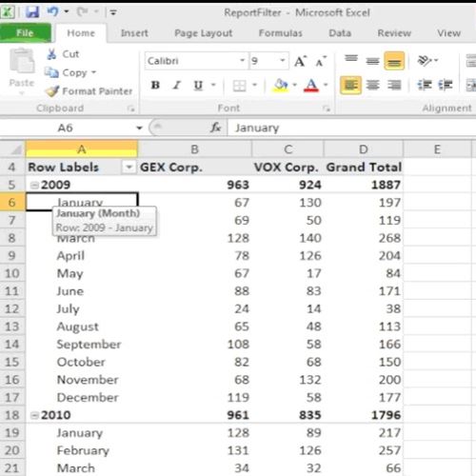
Task: Click the Decrease Indent icon
Action: [x=425, y=85]
